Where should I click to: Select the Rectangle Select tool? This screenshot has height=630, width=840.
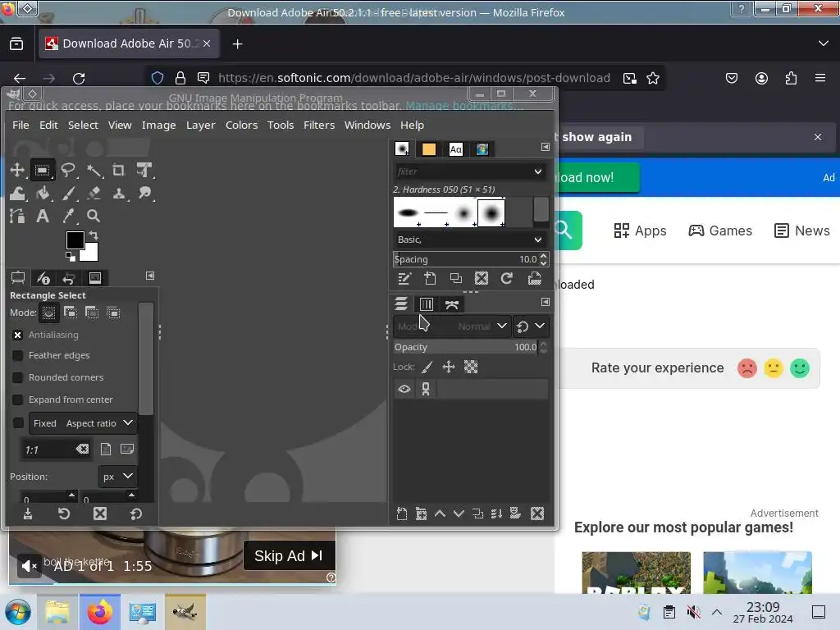[43, 171]
